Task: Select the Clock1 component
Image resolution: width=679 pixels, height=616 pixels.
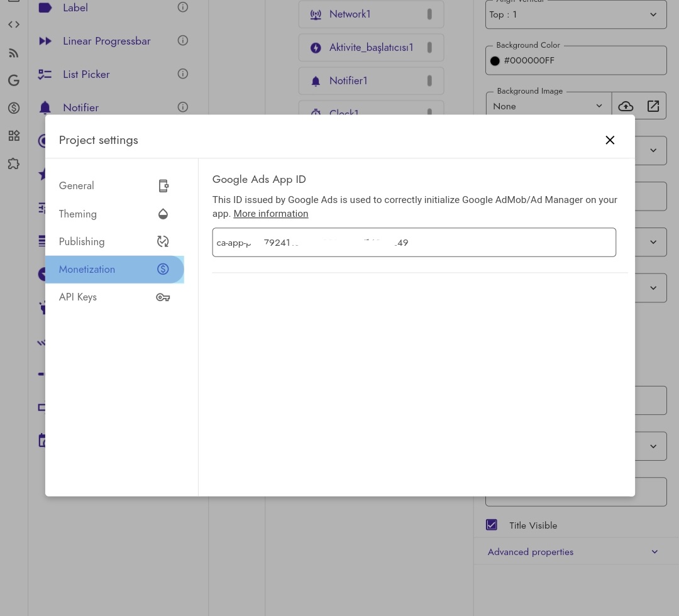Action: (x=371, y=107)
